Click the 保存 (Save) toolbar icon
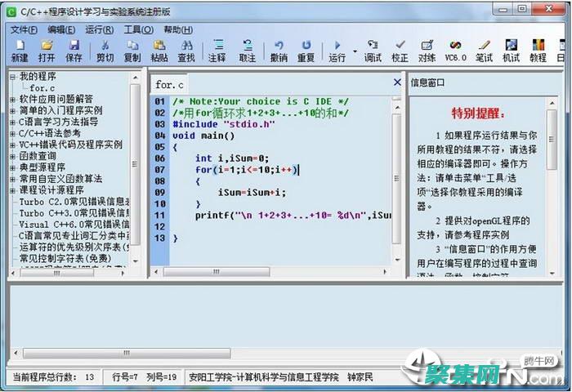 click(74, 46)
